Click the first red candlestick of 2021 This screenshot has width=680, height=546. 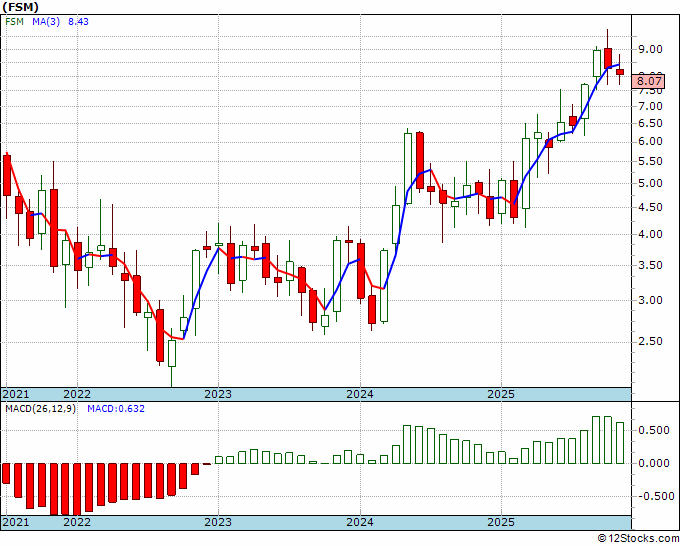[7, 176]
